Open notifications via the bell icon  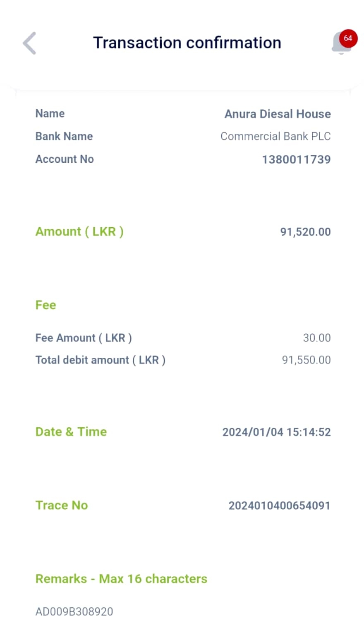pos(340,45)
